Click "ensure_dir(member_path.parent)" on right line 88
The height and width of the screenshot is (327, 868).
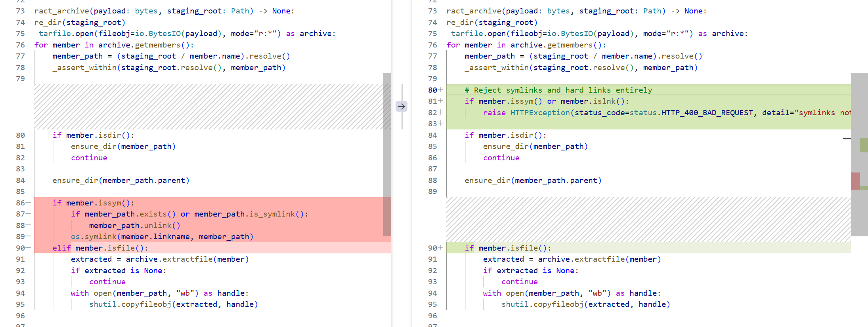click(533, 180)
